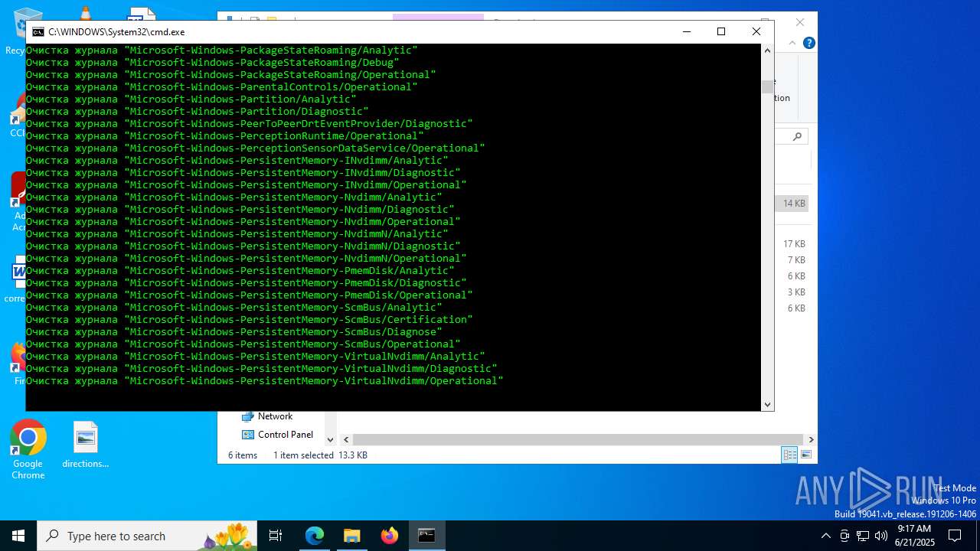Open File Explorer from the taskbar
Viewport: 980px width, 551px height.
351,536
